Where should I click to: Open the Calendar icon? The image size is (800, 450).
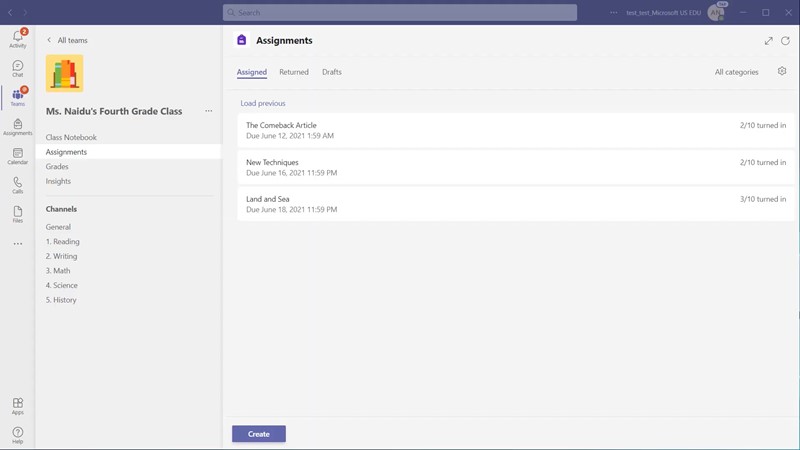17,155
